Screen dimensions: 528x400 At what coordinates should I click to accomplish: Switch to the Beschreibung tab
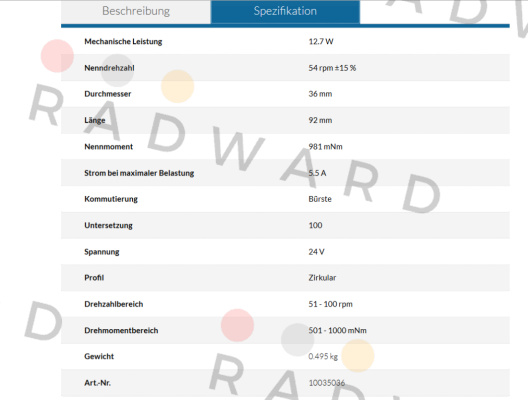(x=136, y=11)
